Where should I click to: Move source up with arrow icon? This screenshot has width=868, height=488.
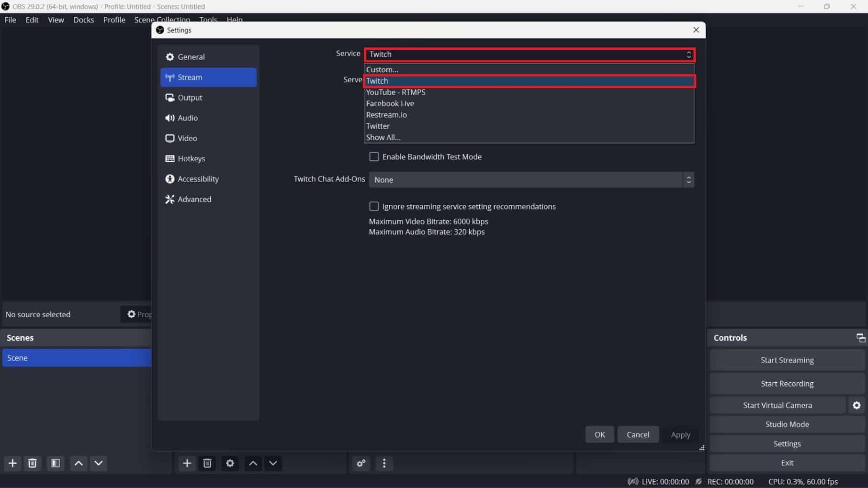point(253,463)
